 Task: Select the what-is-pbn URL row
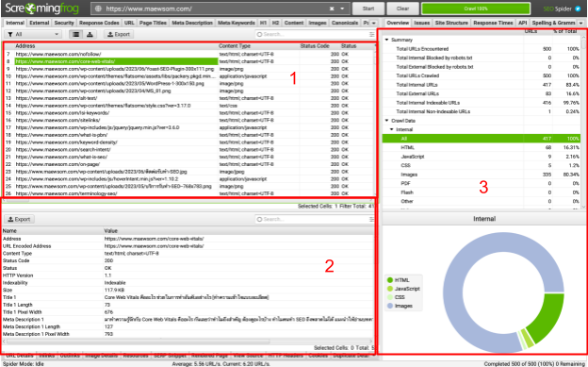(189, 135)
